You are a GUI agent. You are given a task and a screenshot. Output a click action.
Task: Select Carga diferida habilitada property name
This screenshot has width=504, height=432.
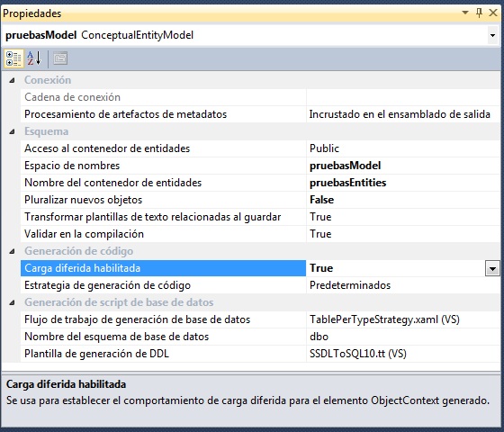point(163,268)
